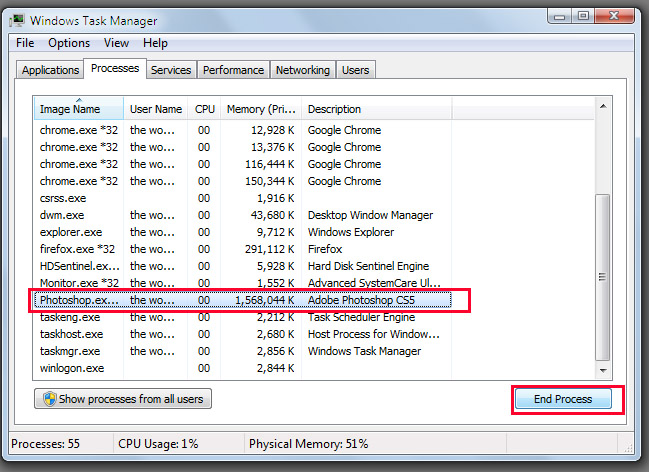Open the Applications tab

tap(50, 70)
